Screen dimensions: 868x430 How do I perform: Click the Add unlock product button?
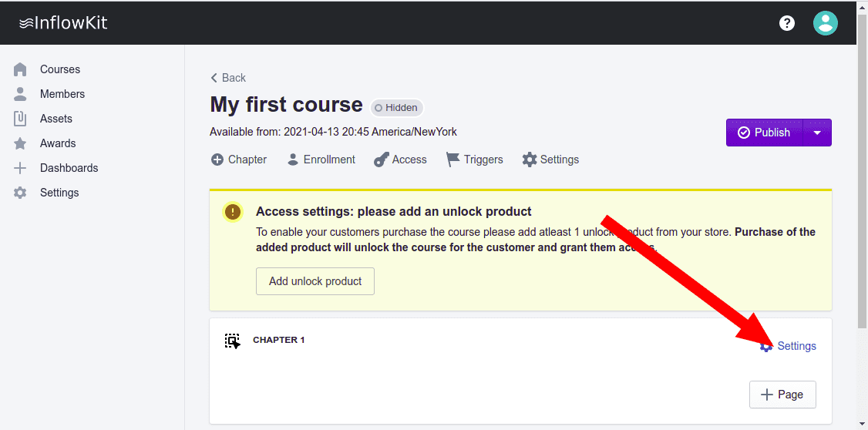(315, 281)
